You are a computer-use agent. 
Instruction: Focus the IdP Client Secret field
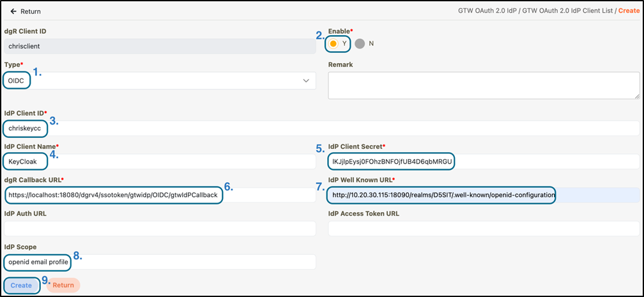(483, 162)
